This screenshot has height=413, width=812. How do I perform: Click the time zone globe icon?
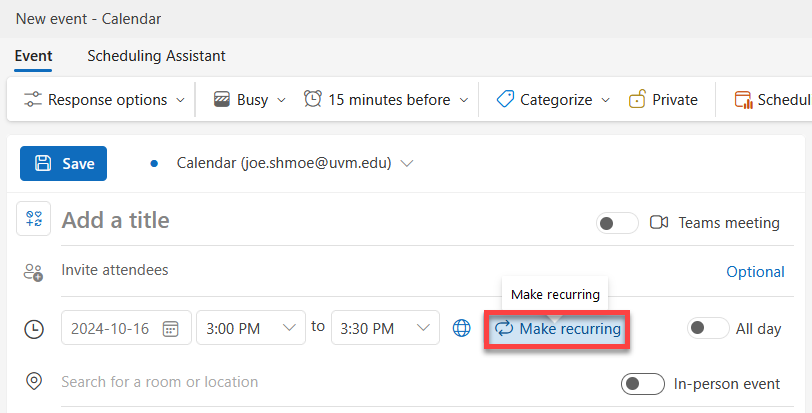tap(461, 328)
